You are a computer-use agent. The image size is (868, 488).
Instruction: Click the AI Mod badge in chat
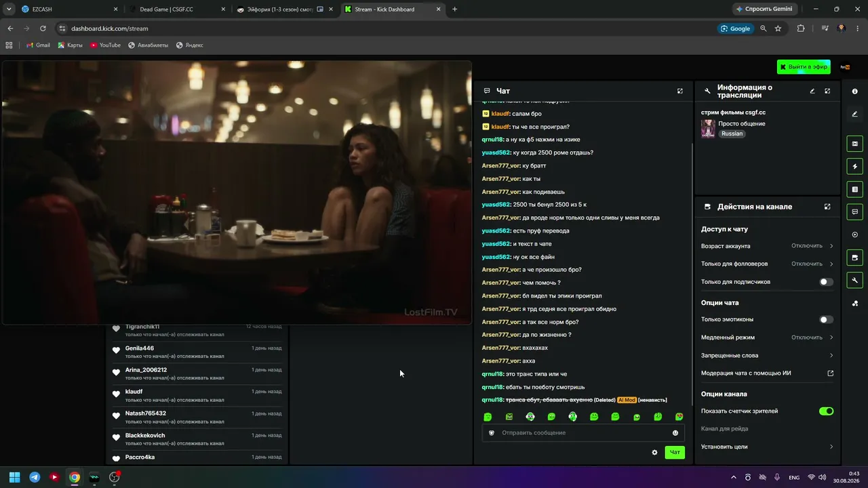(627, 400)
